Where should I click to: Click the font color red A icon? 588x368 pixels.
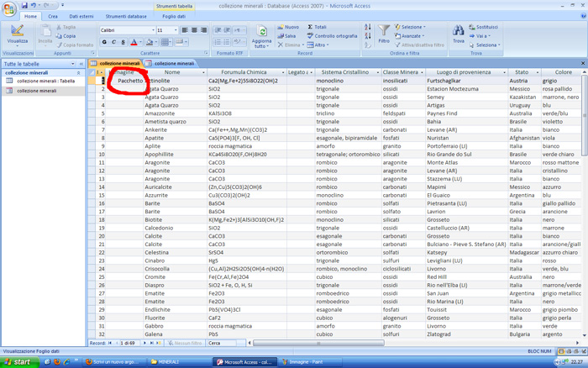(134, 42)
